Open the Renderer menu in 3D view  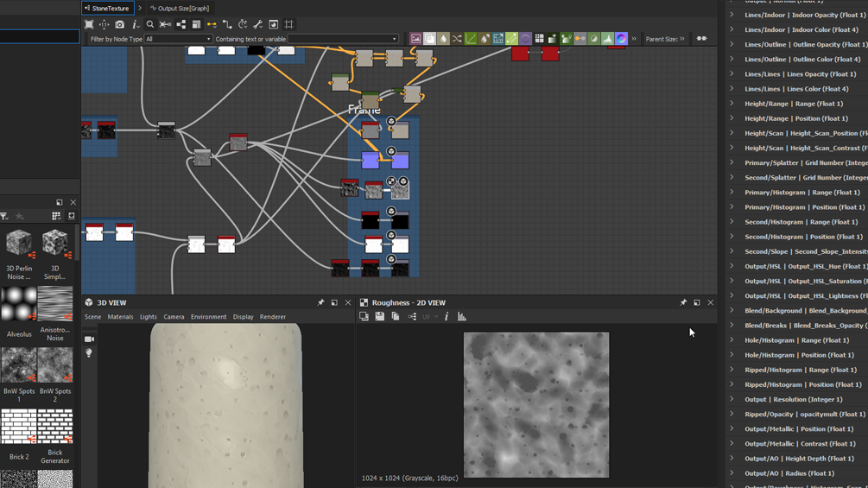pos(273,316)
